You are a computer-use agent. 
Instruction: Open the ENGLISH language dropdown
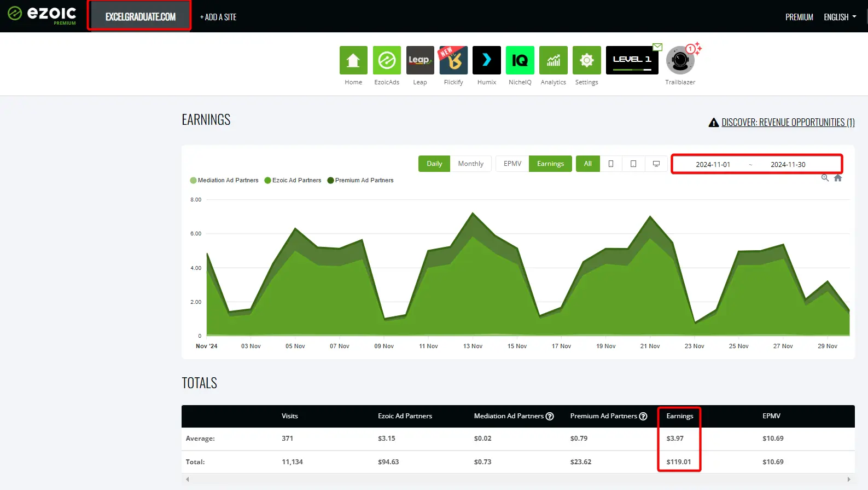pos(840,17)
